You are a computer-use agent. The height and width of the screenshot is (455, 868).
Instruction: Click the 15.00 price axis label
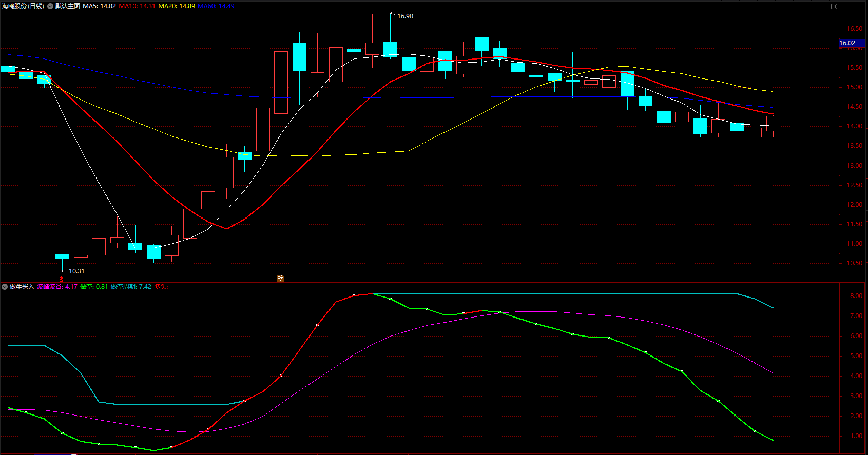[855, 87]
